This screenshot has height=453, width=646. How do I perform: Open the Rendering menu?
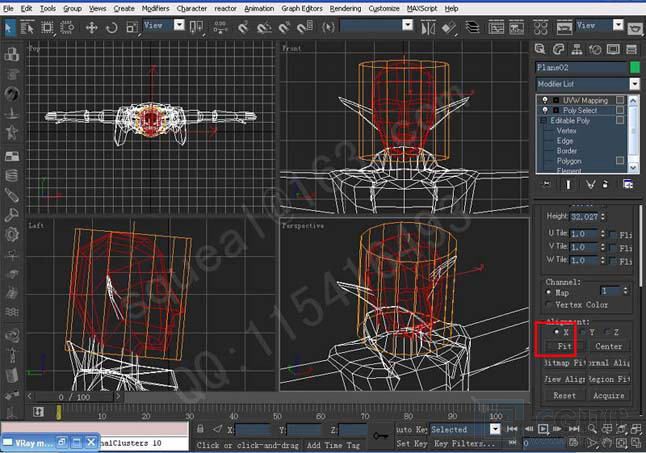point(345,8)
